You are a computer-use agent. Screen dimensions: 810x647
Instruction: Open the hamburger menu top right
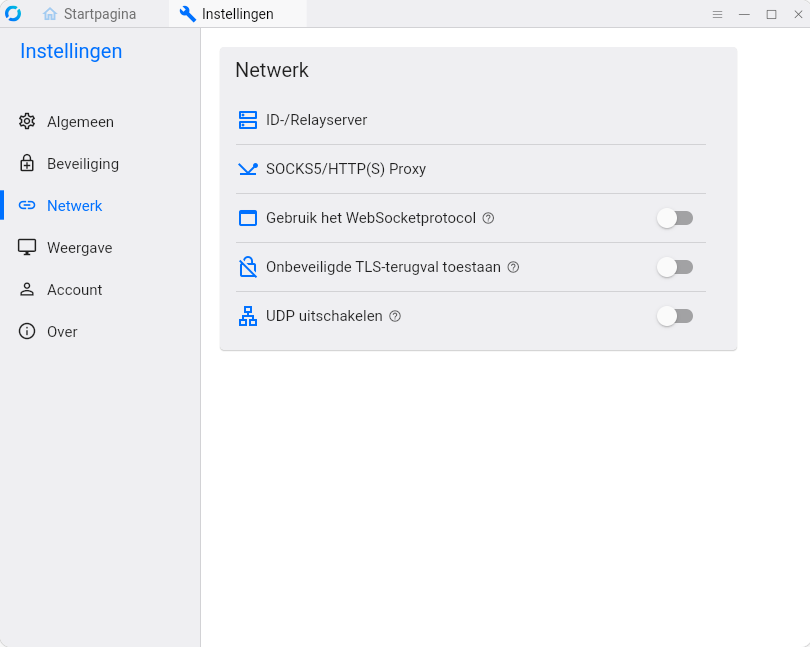pos(717,14)
